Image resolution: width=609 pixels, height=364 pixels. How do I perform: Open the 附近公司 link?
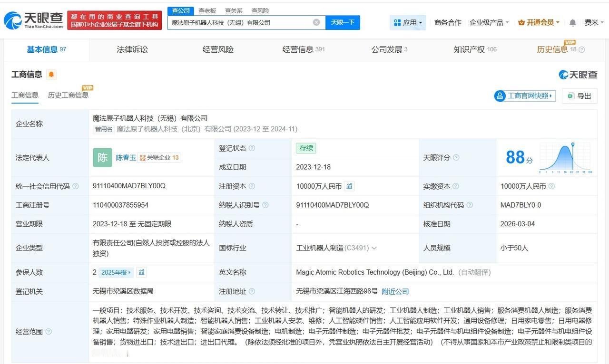[395, 291]
